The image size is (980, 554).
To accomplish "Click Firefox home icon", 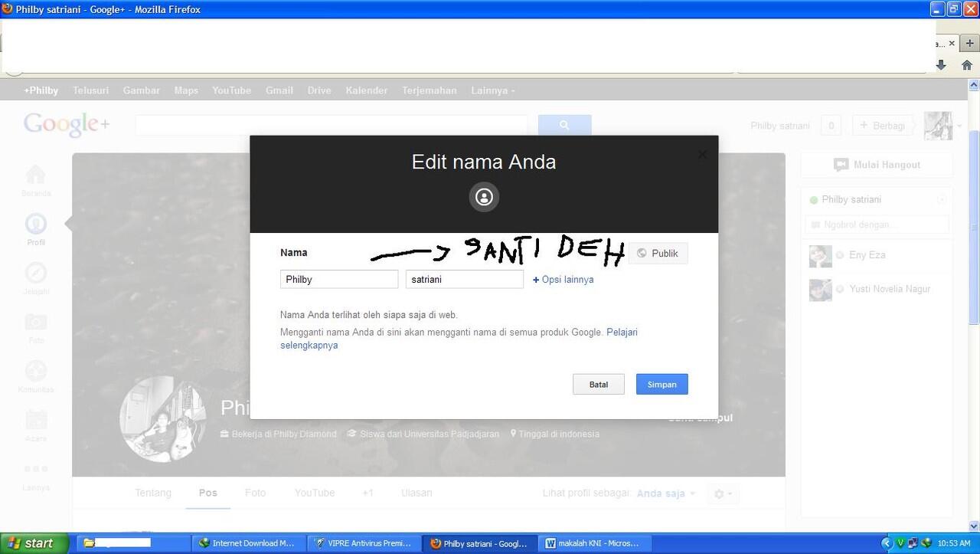I will coord(967,65).
